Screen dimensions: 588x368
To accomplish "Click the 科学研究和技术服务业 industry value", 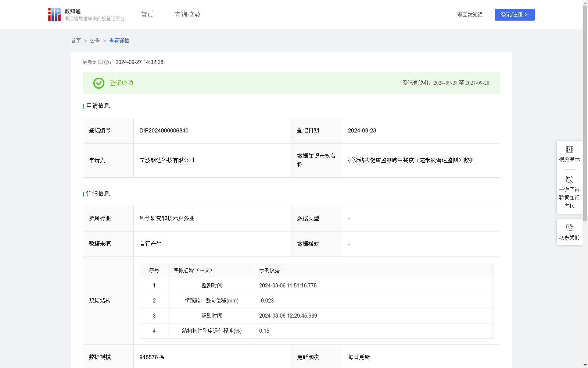I will (x=167, y=219).
